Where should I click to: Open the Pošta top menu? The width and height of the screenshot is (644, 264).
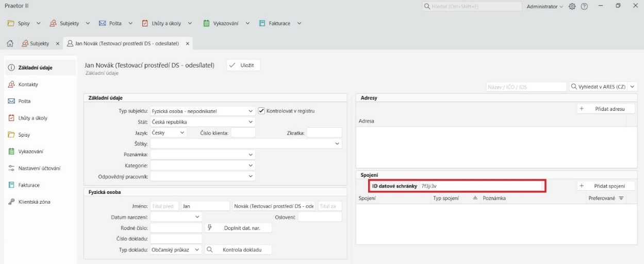pyautogui.click(x=115, y=23)
